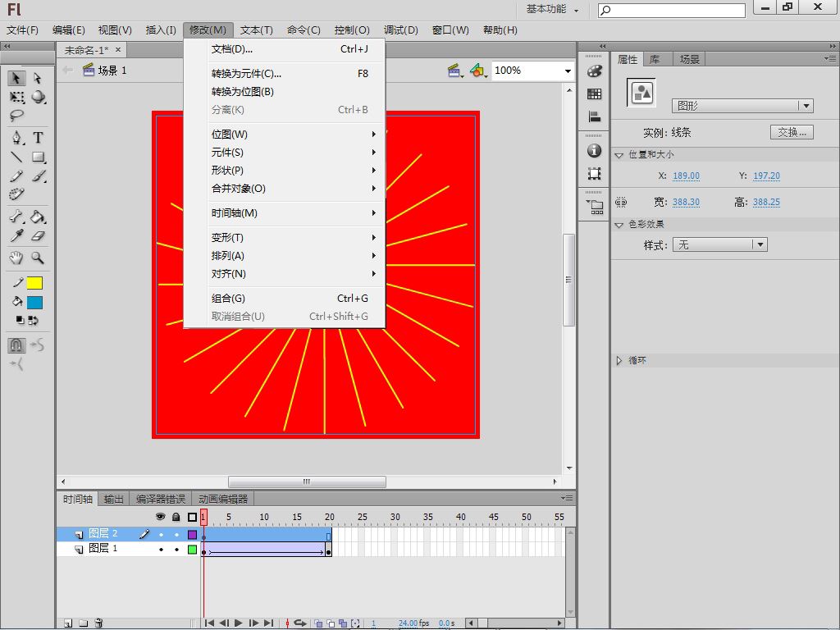This screenshot has height=630, width=840.
Task: Open the Properties panel options menu
Action: tap(830, 58)
